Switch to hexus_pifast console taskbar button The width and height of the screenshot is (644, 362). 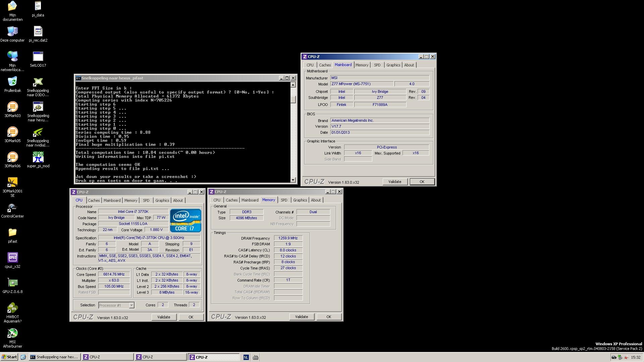click(x=54, y=357)
